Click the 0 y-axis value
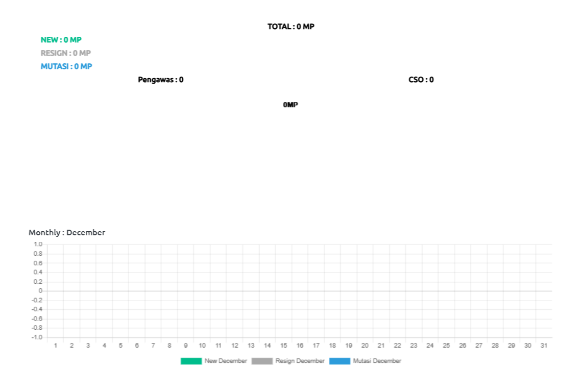 tap(40, 290)
